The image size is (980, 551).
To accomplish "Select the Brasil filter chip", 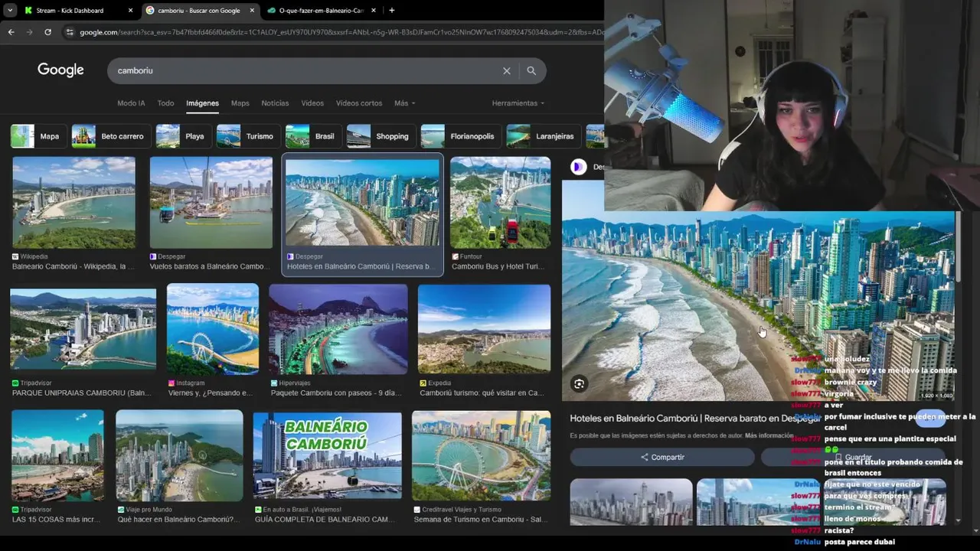I will pos(313,136).
